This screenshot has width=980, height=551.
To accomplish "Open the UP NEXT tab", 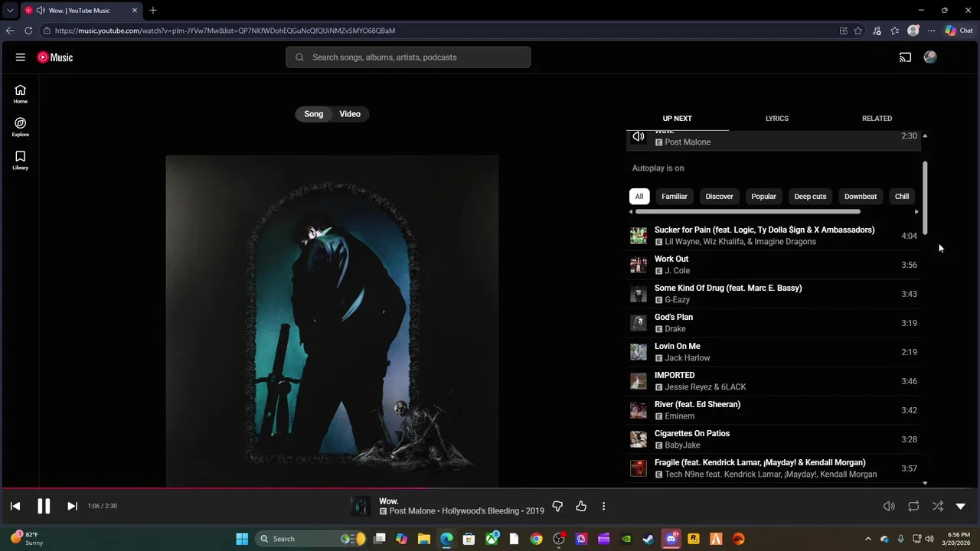I will coord(677,119).
